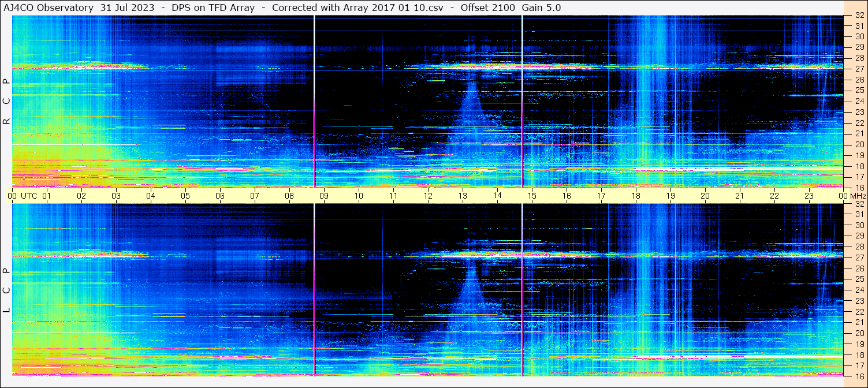The height and width of the screenshot is (388, 868).
Task: Click the 30 MHz tick in the RCP panel
Action: [x=859, y=36]
